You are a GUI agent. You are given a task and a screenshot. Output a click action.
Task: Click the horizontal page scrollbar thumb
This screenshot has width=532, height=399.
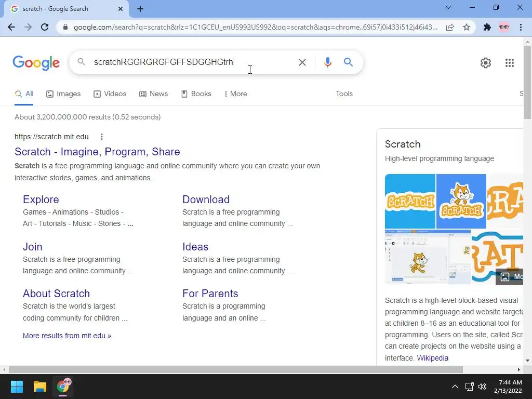[236, 369]
